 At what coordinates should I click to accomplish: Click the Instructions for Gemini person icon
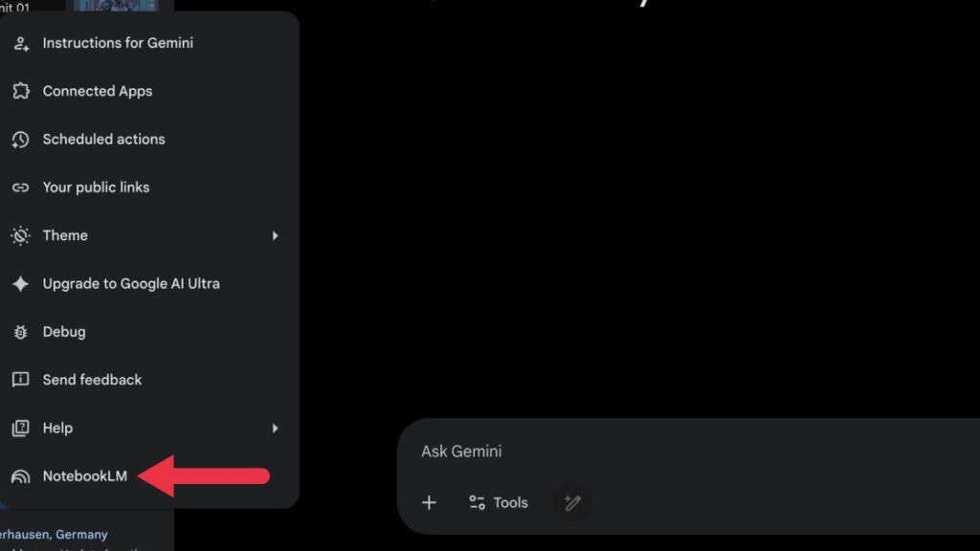point(20,42)
